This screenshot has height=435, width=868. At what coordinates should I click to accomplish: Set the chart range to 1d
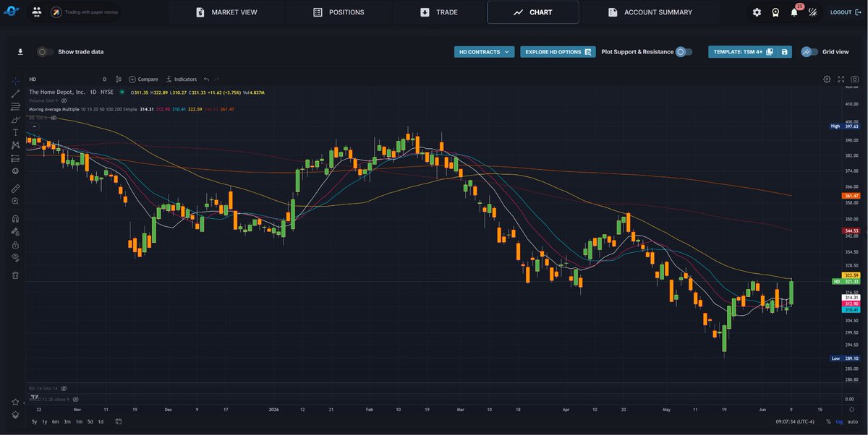click(x=101, y=421)
